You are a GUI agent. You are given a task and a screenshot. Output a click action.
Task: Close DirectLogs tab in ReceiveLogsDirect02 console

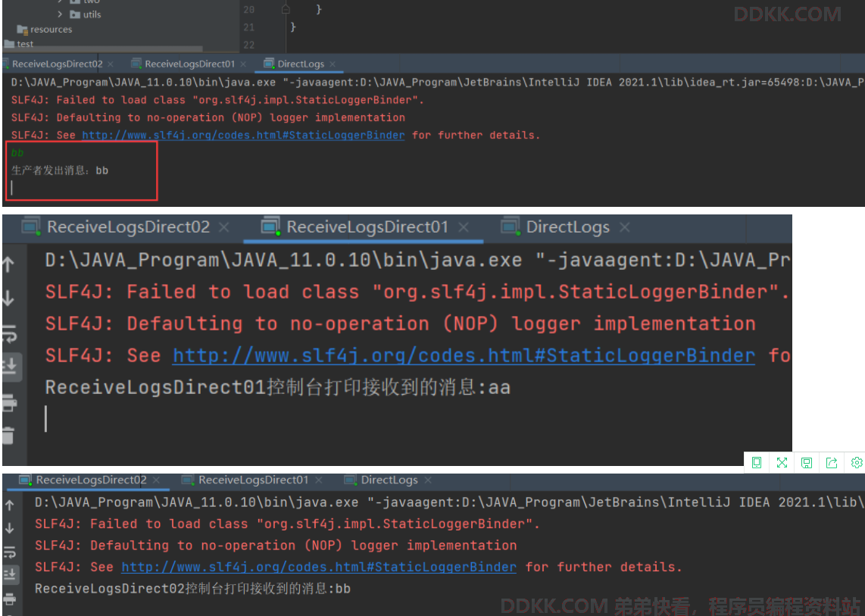[x=427, y=480]
